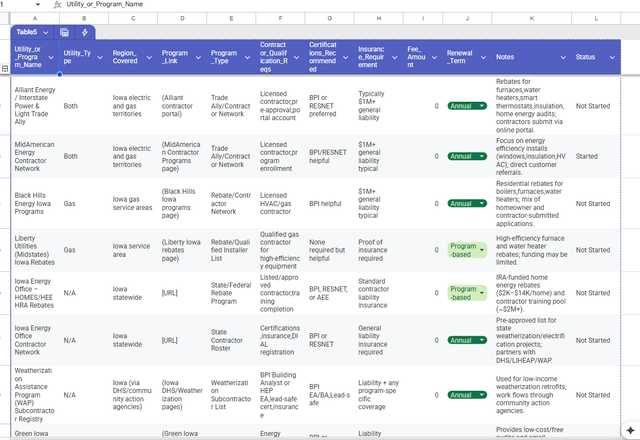Open the table view icon next to Table5

(64, 32)
